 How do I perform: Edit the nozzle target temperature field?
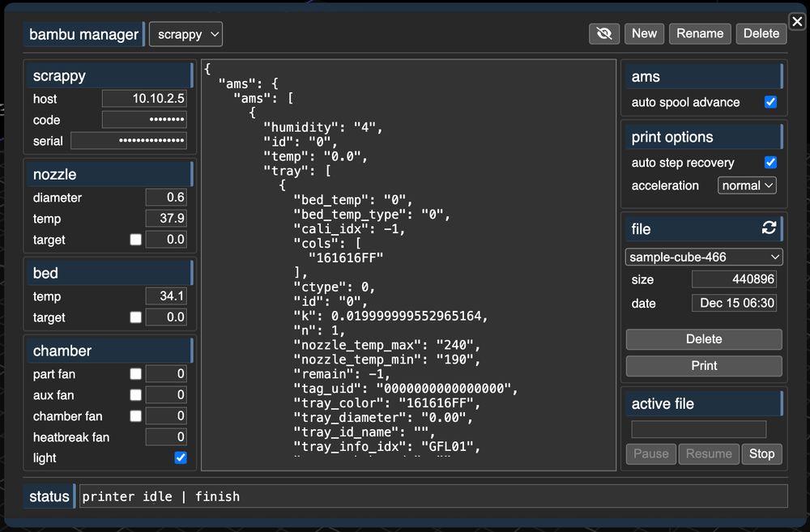(166, 239)
